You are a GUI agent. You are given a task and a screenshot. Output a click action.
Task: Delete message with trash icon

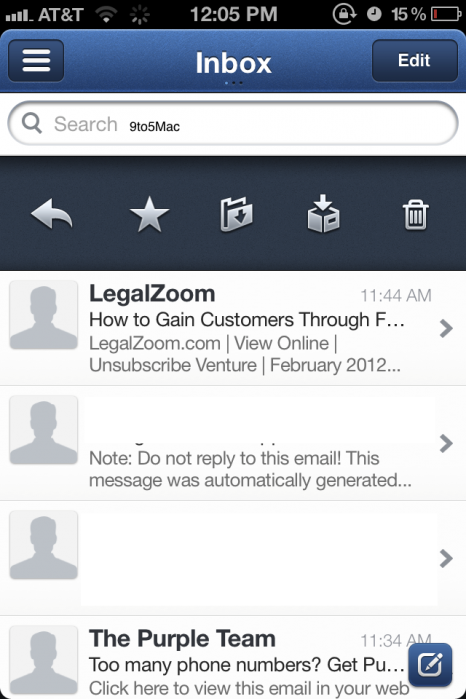click(x=416, y=215)
